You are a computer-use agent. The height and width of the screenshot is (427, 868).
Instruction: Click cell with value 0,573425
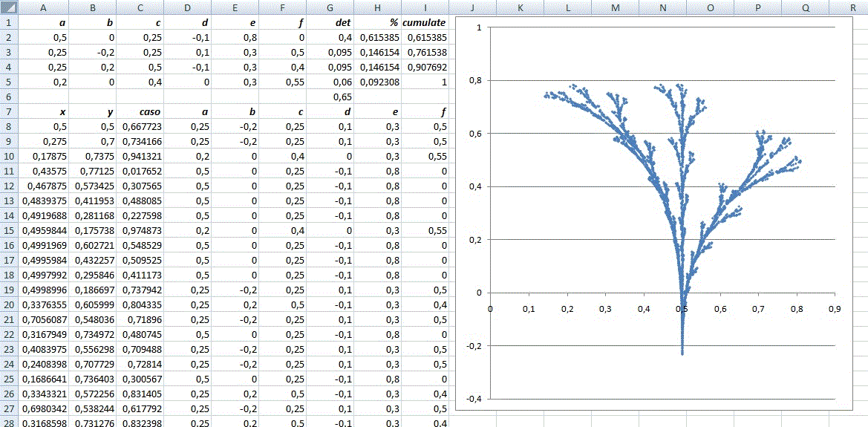[x=93, y=187]
